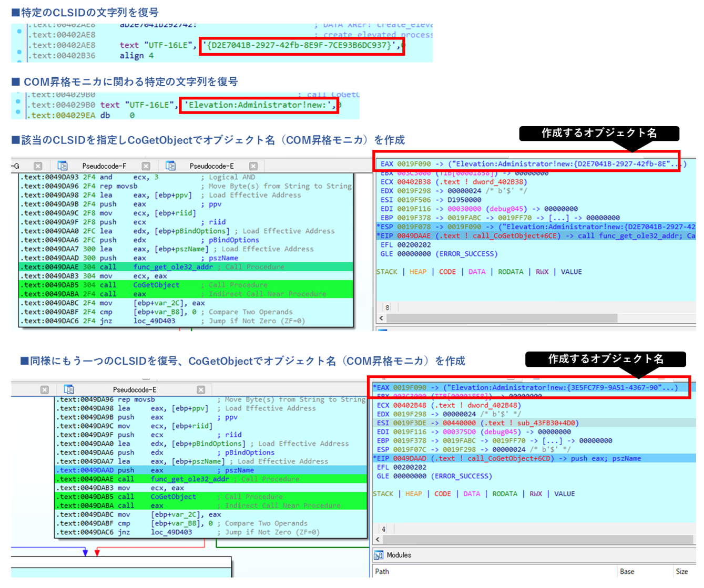
Task: Click the Modules panel icon
Action: pyautogui.click(x=379, y=555)
